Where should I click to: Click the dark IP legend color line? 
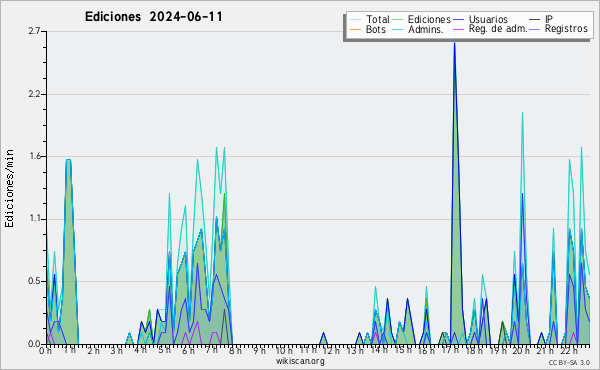point(535,19)
